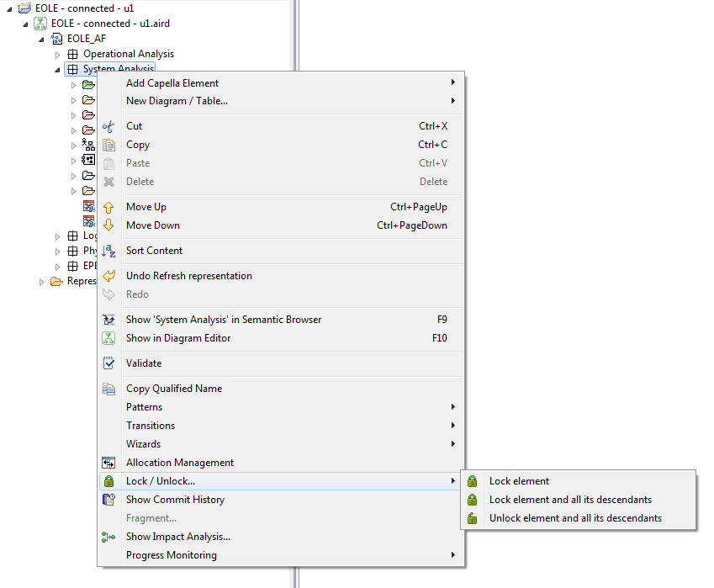This screenshot has height=588, width=714.
Task: Click the Show in Diagram Editor icon
Action: [x=108, y=337]
